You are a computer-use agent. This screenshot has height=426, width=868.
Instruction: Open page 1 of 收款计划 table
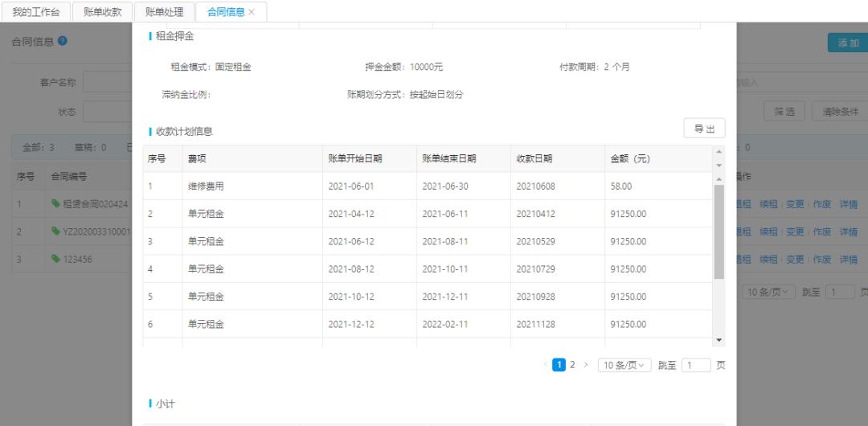[x=559, y=364]
